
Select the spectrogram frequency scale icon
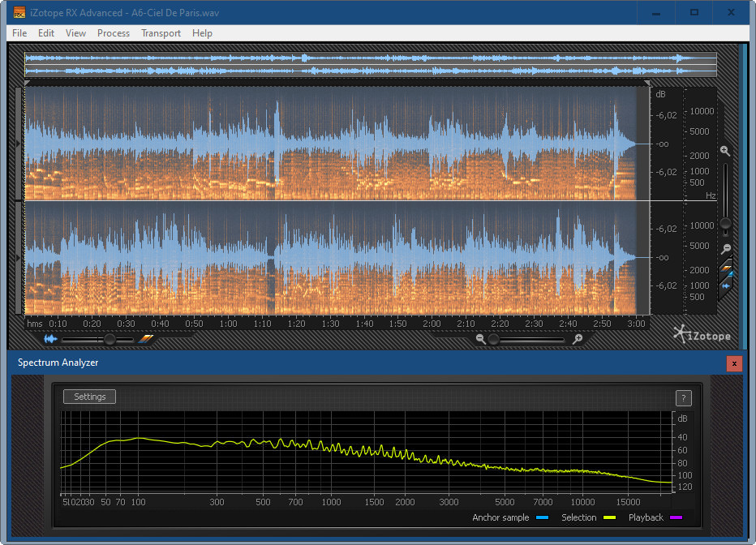[x=726, y=268]
